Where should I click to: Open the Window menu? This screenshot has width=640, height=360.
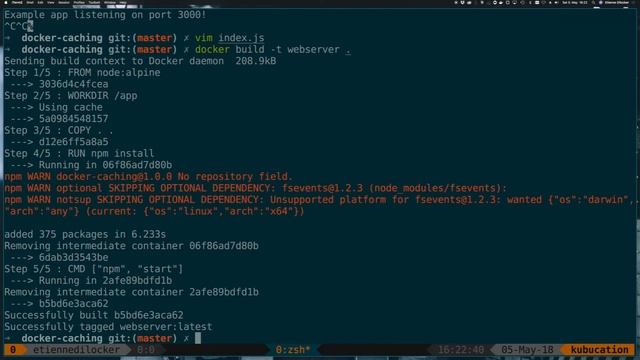[110, 2]
